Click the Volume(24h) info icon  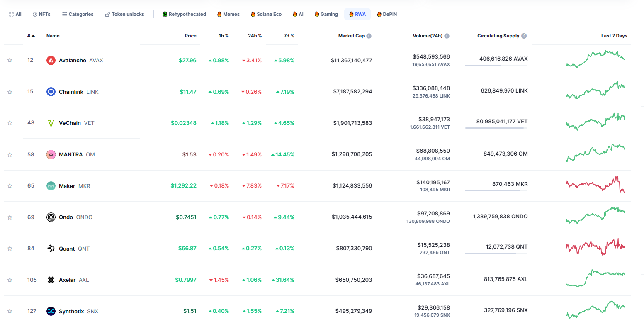(447, 36)
